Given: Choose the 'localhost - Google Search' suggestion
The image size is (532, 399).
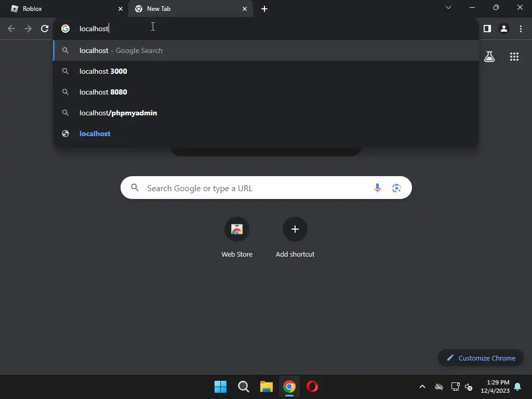Looking at the screenshot, I should (x=266, y=50).
